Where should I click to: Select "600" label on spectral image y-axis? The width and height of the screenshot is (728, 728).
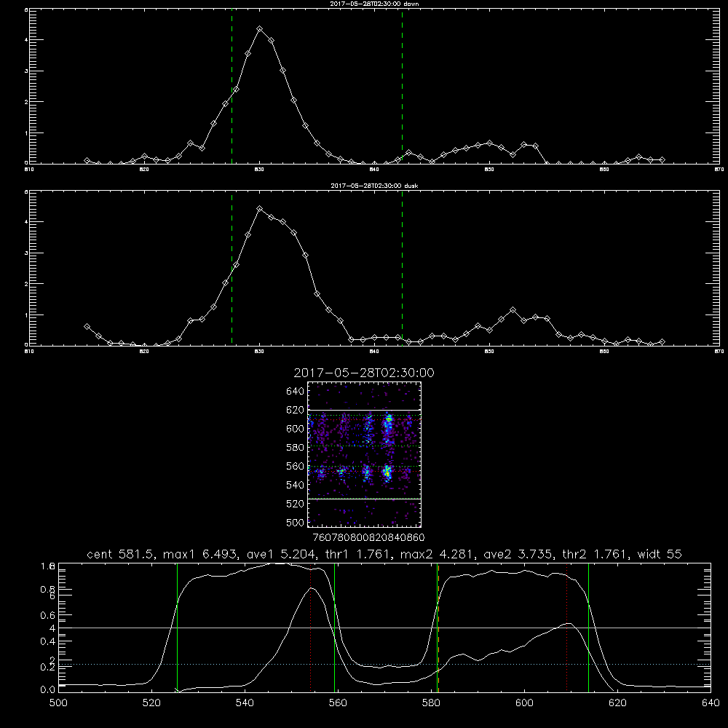[x=296, y=429]
